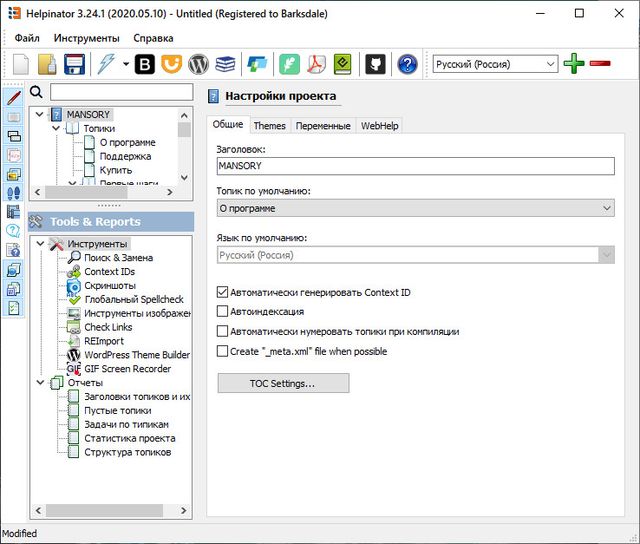Image resolution: width=640 pixels, height=544 pixels.
Task: Click the lightning bolt compile icon
Action: click(105, 65)
